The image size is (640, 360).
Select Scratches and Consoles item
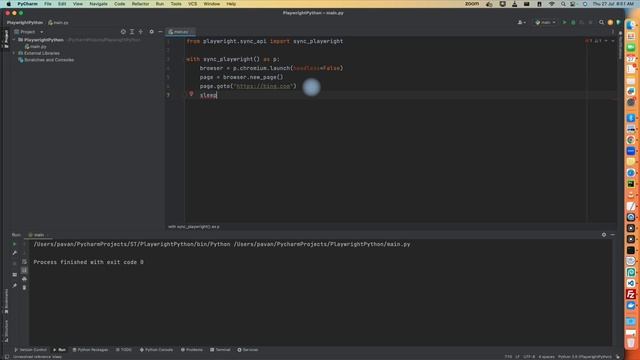46,60
